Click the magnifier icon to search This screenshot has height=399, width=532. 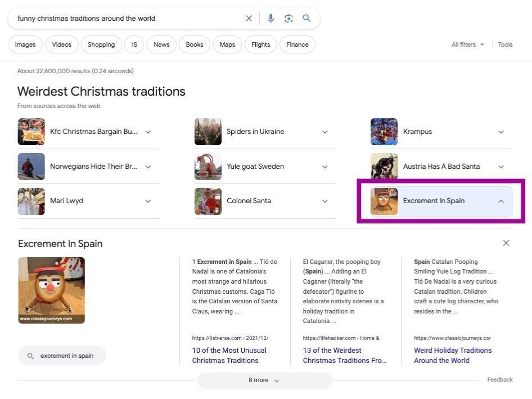306,18
